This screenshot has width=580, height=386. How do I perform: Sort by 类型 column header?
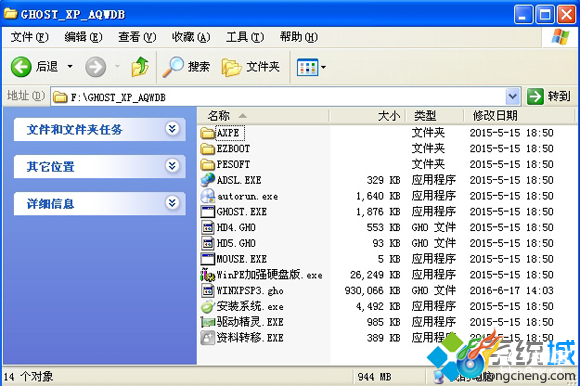point(435,116)
